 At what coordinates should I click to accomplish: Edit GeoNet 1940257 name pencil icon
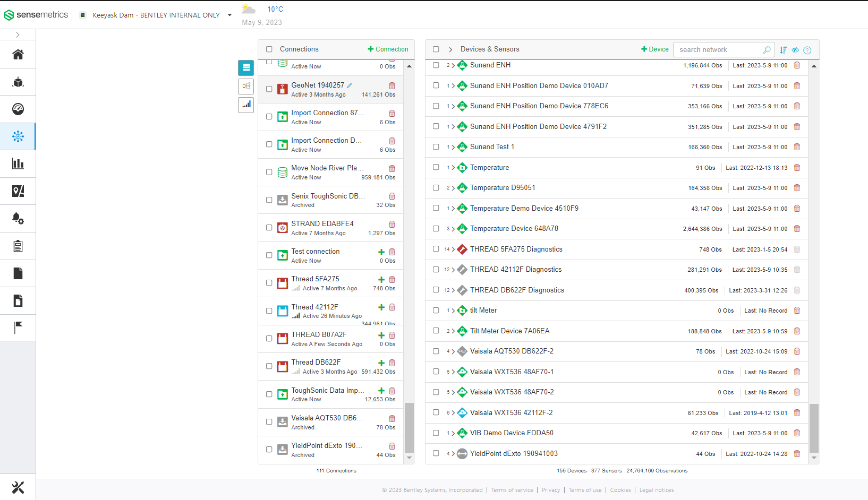[350, 85]
